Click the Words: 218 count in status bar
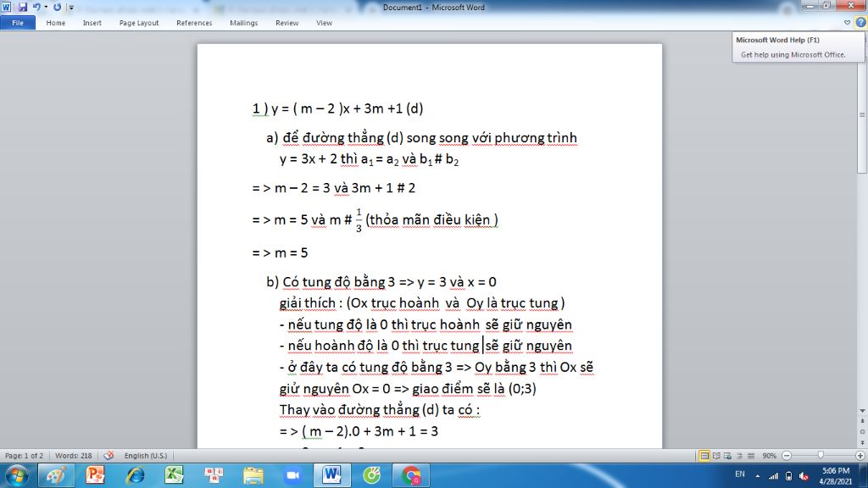Screen dimensions: 868x488 73,456
